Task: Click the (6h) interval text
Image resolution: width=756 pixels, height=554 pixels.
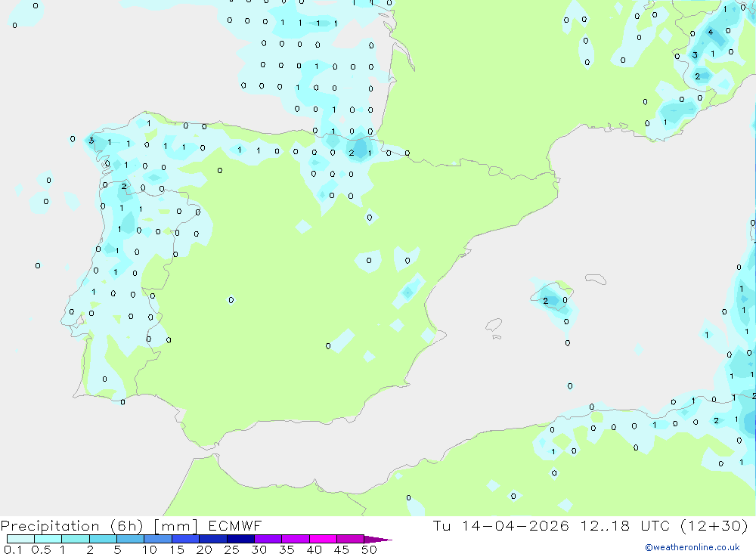Action: point(127,526)
